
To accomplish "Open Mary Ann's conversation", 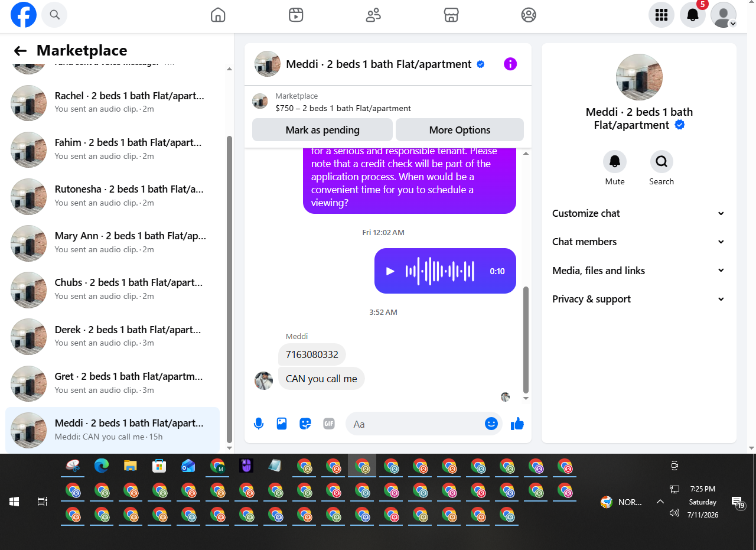I will [112, 242].
